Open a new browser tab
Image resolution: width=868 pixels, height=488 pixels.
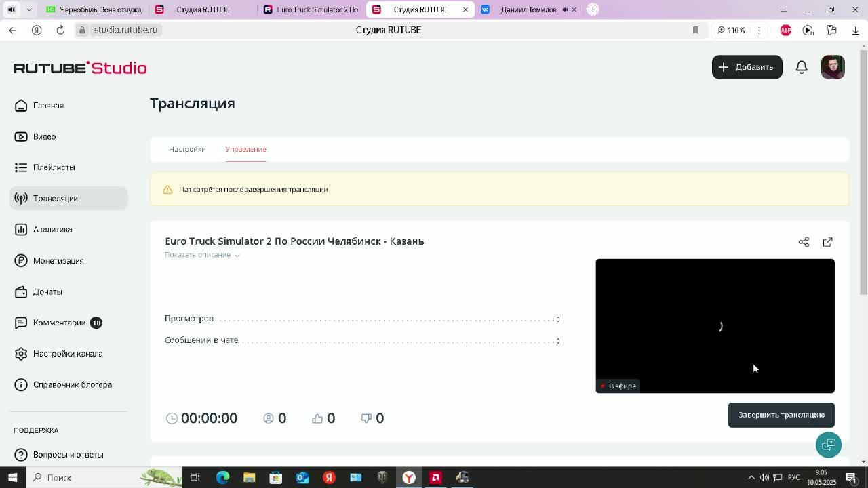[593, 9]
